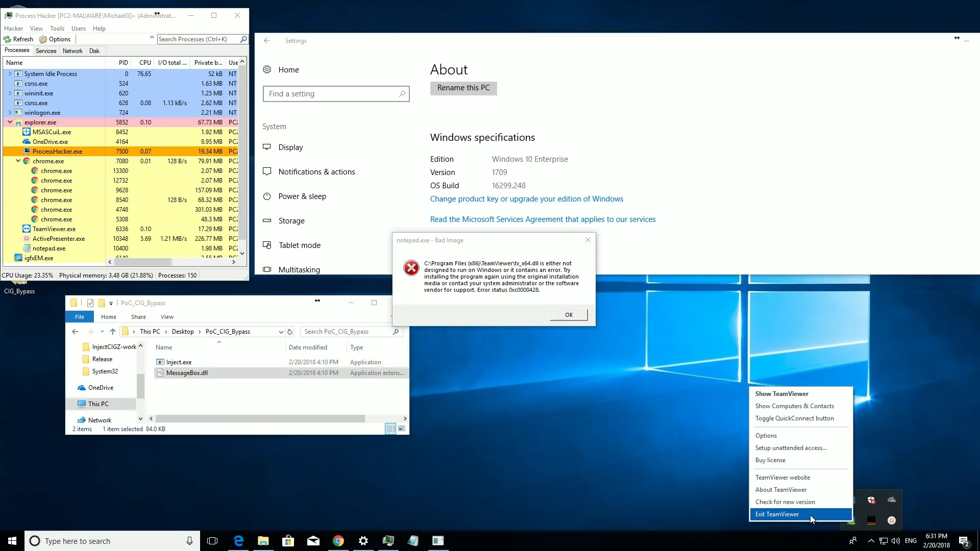The height and width of the screenshot is (551, 980).
Task: Switch to details view in Explorer
Action: tap(390, 429)
